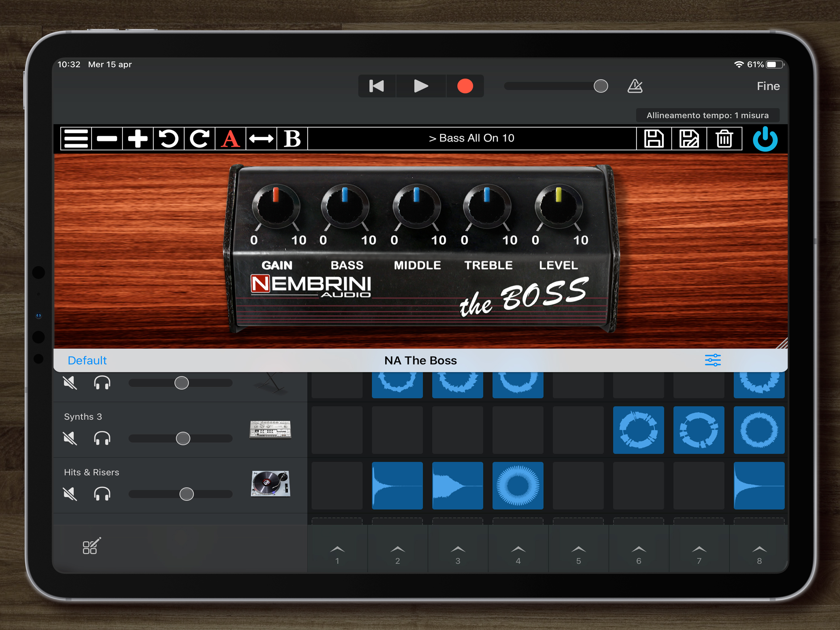The image size is (840, 630).
Task: Start recording with the red button
Action: click(x=465, y=86)
